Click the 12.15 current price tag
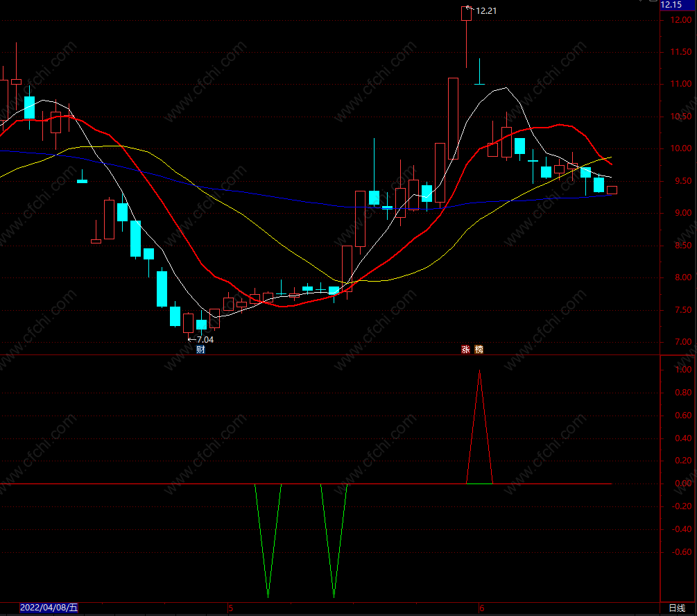 tap(671, 5)
